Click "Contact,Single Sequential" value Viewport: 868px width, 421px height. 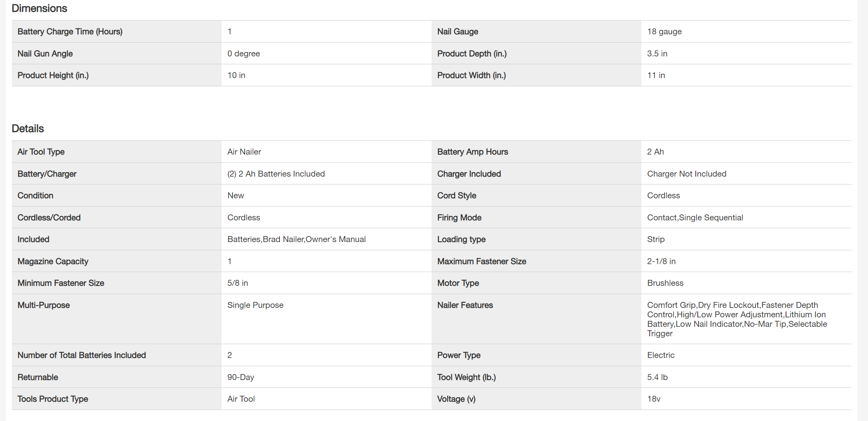coord(695,218)
